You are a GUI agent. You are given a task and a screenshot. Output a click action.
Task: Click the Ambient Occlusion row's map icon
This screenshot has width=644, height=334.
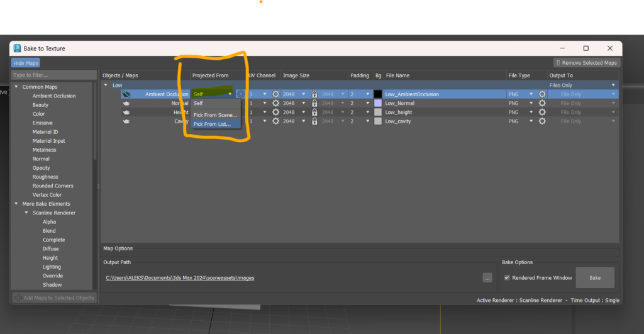126,94
